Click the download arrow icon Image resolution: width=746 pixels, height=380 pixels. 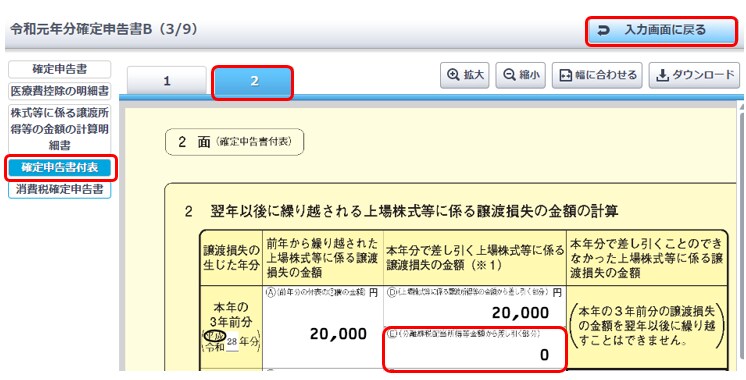(662, 76)
